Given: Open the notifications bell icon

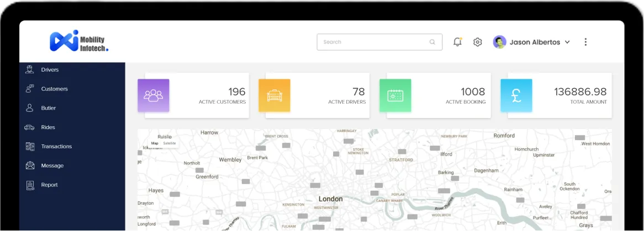Looking at the screenshot, I should point(457,42).
